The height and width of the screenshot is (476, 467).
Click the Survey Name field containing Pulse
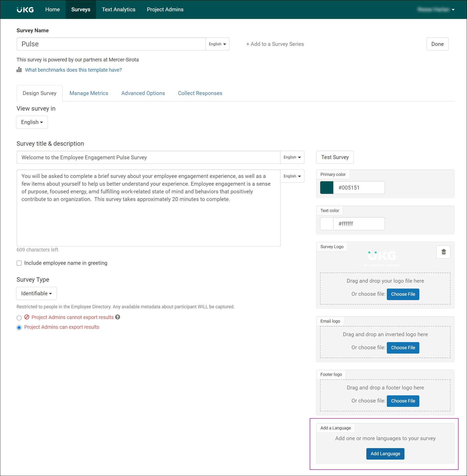point(111,44)
